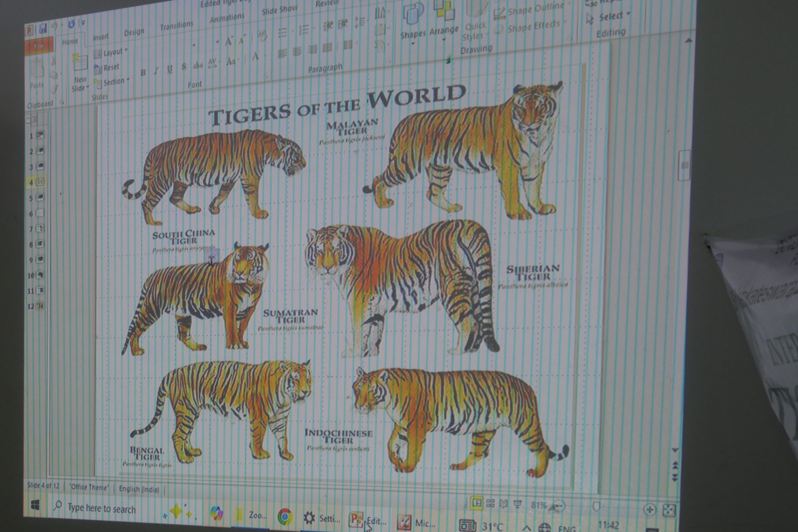This screenshot has width=798, height=532.
Task: Toggle Align Text Right
Action: coord(312,49)
